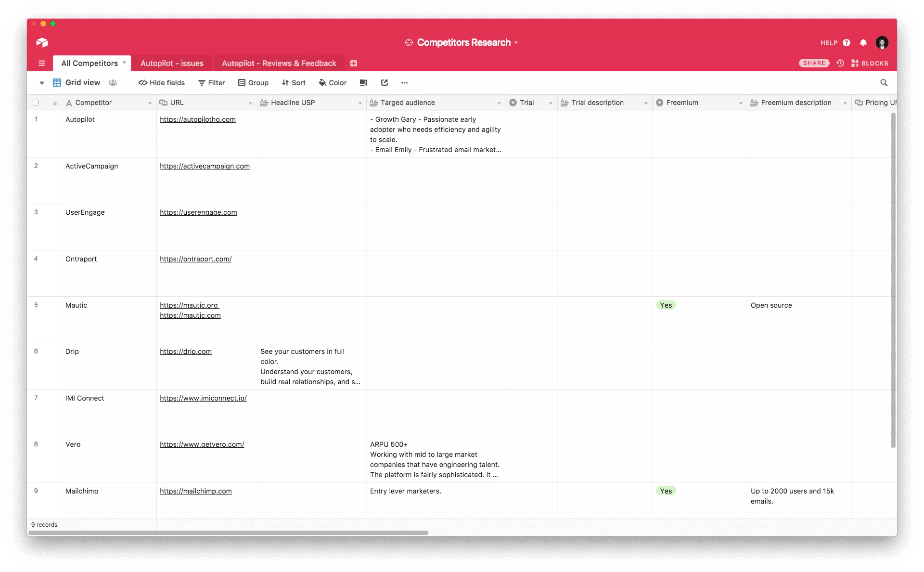
Task: Open the Airtable home logo
Action: (42, 42)
